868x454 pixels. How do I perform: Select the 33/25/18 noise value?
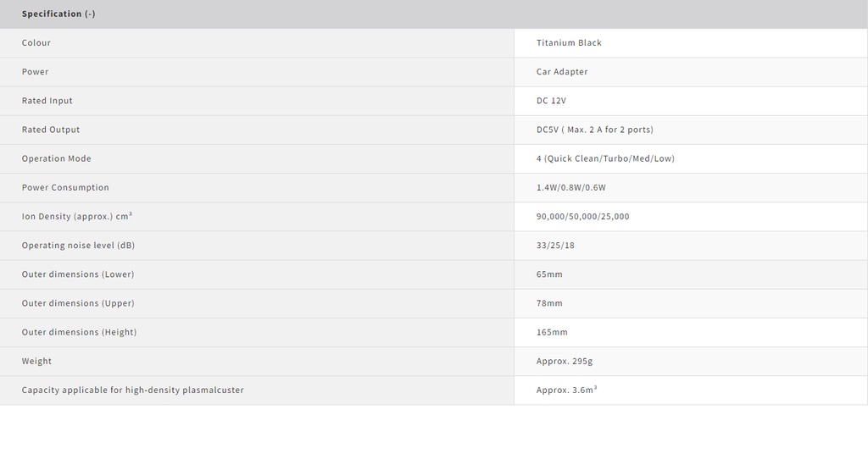click(x=555, y=246)
